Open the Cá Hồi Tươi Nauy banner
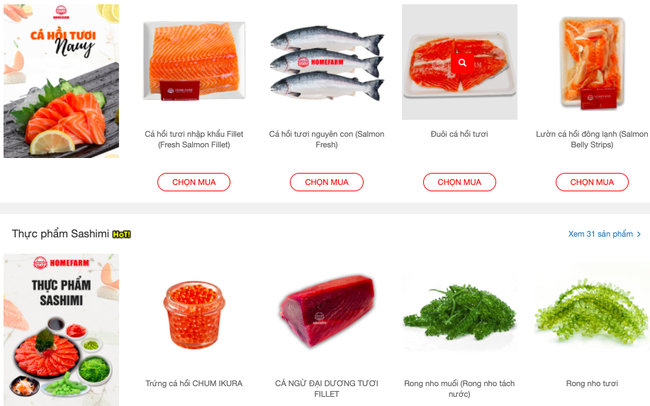This screenshot has height=406, width=650. [x=61, y=81]
